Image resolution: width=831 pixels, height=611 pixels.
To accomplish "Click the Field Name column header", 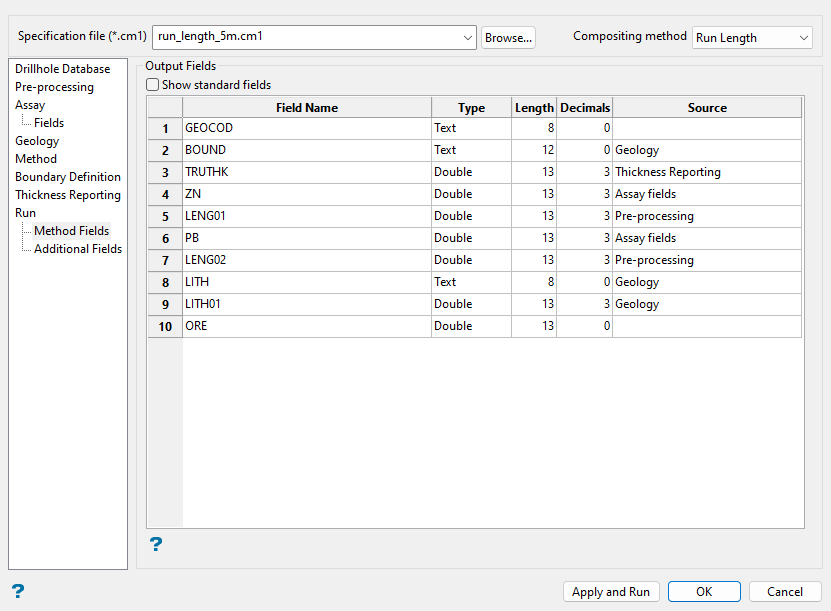I will tap(306, 107).
